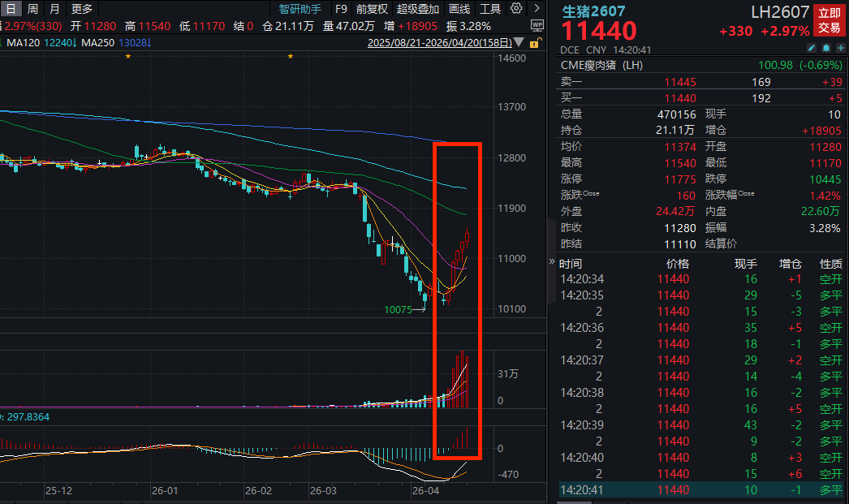Click the 现手 column header in tick list
Screen dimensions: 849x504
(745, 265)
